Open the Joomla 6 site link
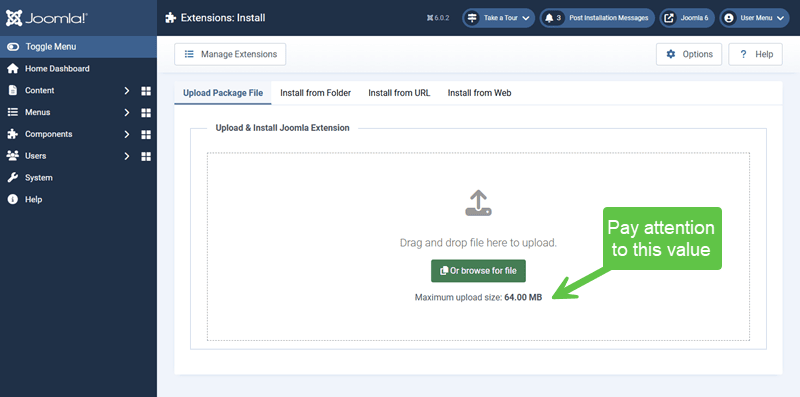 687,18
